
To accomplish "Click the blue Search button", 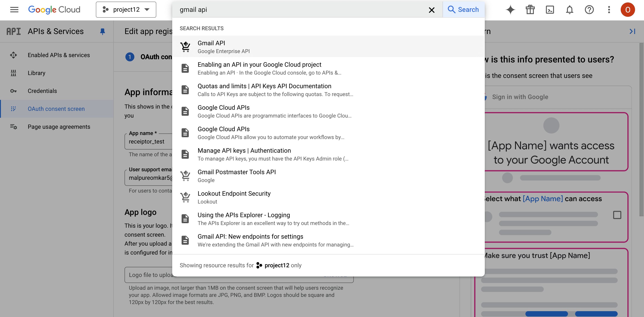I will point(463,10).
